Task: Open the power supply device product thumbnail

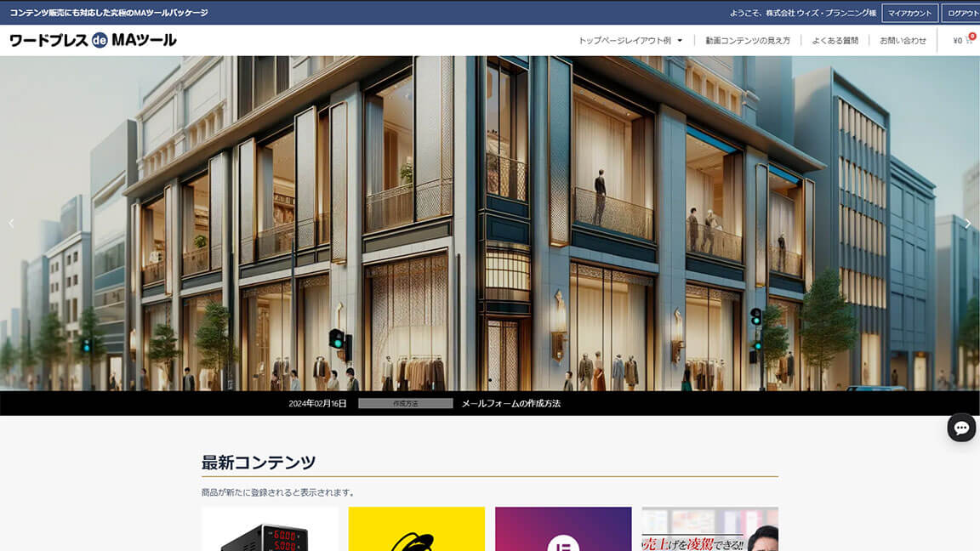Action: 270,529
